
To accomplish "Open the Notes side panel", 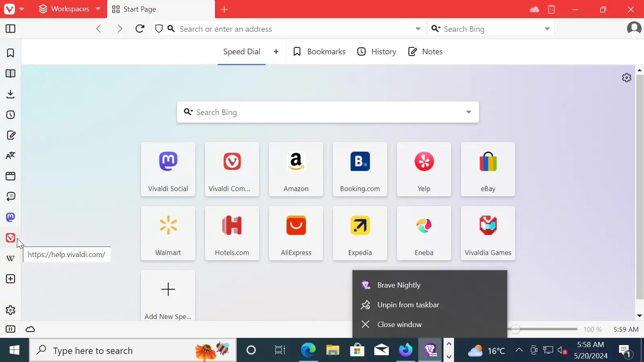I will (10, 135).
